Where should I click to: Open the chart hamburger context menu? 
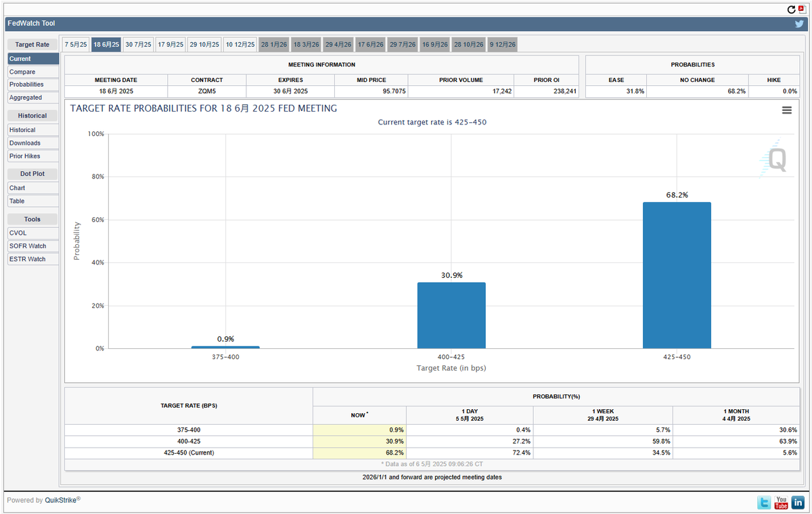786,110
